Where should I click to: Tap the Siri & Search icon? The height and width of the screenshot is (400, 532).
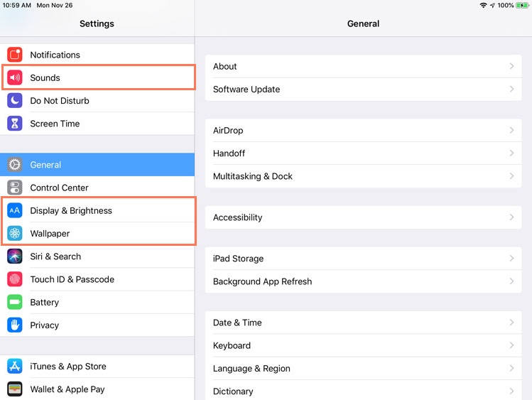(x=15, y=256)
